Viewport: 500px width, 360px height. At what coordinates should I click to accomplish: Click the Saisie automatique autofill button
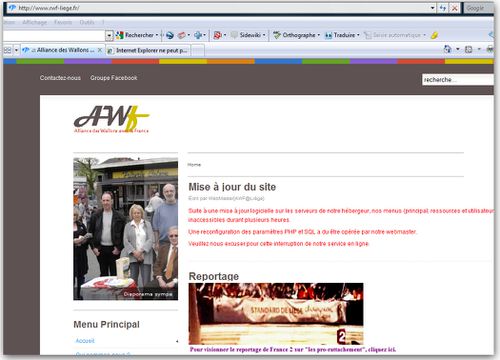tap(392, 35)
